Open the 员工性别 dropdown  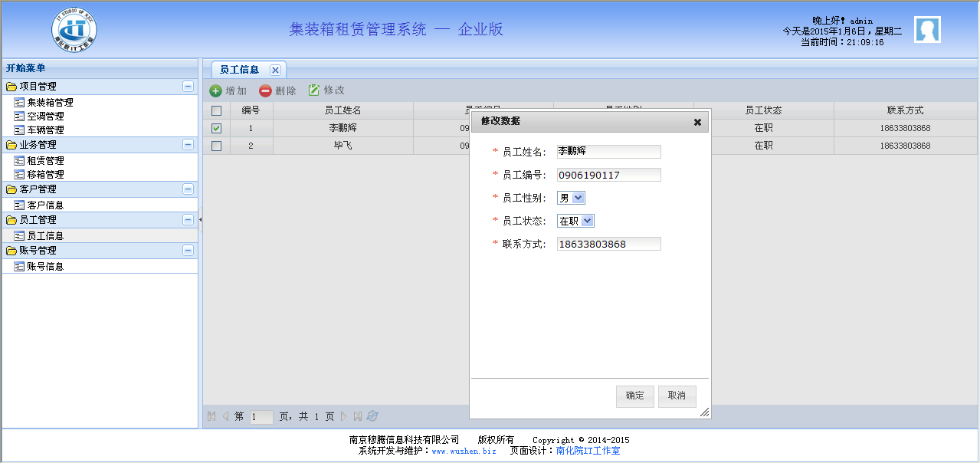pos(572,198)
